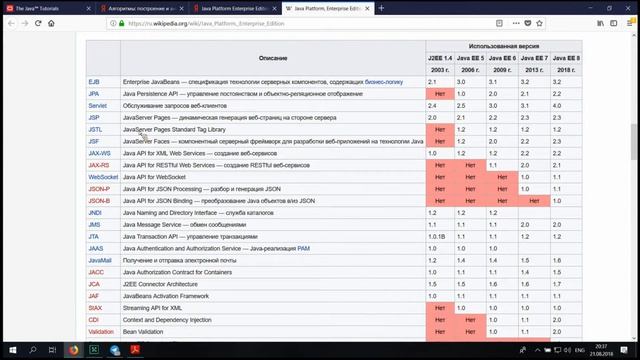Click the browser Forward arrow
This screenshot has width=640, height=360.
click(25, 23)
